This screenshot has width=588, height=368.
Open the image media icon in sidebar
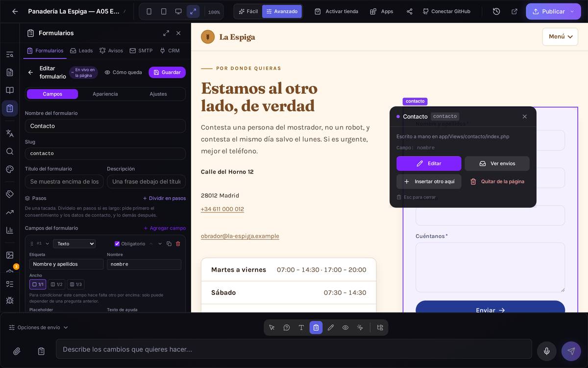(x=10, y=255)
